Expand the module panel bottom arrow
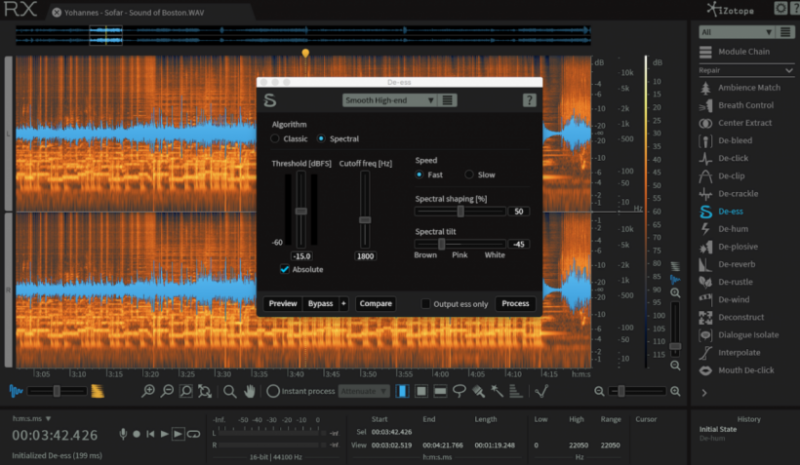Image resolution: width=800 pixels, height=465 pixels. [x=704, y=393]
